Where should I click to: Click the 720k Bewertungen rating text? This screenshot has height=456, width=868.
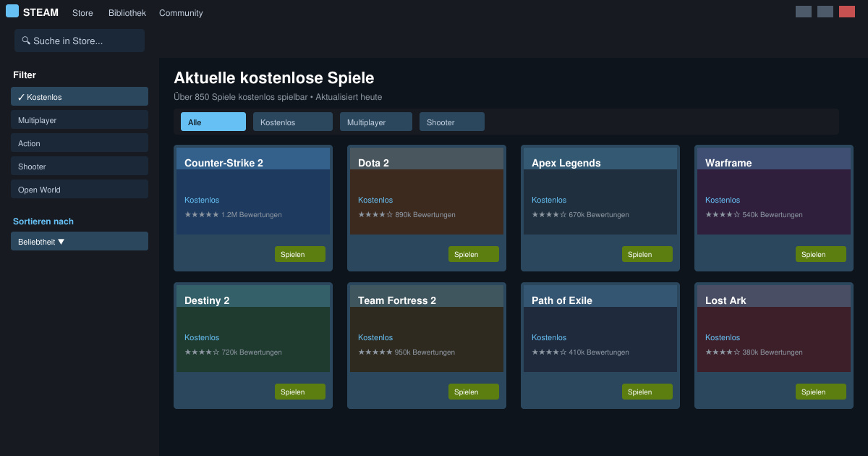252,352
